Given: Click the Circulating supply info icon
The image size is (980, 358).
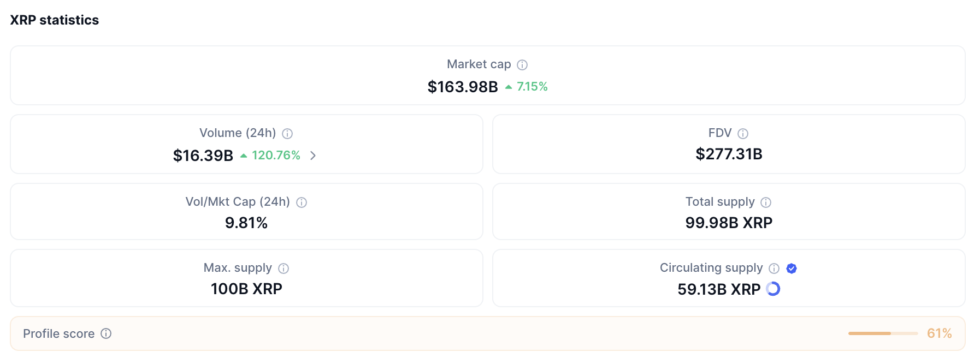Looking at the screenshot, I should 774,268.
